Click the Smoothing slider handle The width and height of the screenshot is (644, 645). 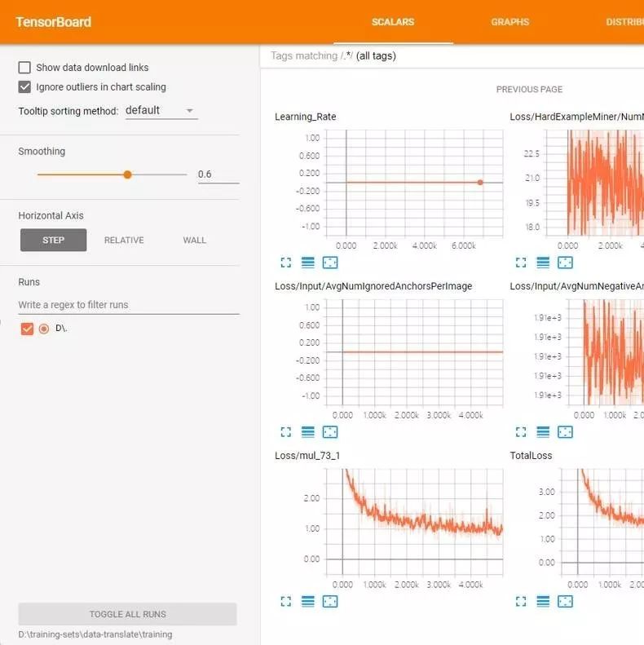click(127, 175)
